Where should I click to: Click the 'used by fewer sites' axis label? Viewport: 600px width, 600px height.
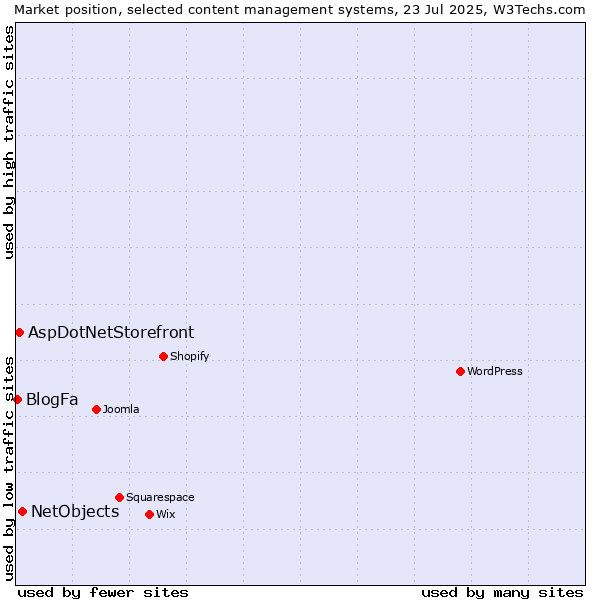103,593
